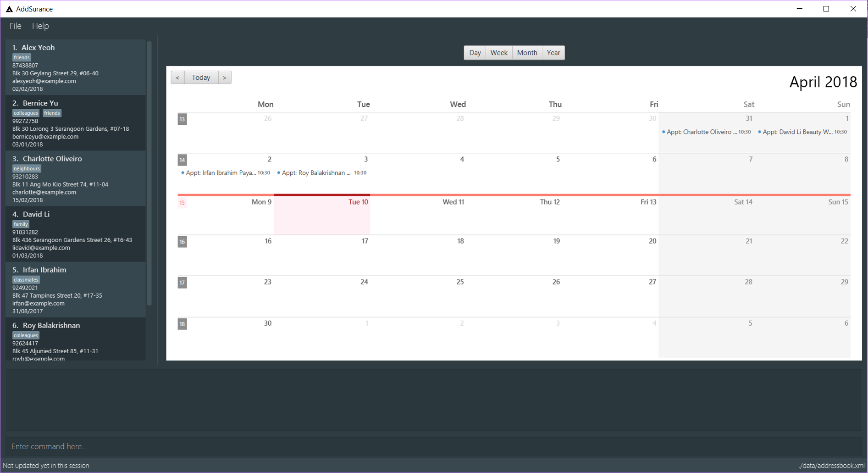Switch calendar to Month view
This screenshot has height=473, width=868.
[527, 53]
